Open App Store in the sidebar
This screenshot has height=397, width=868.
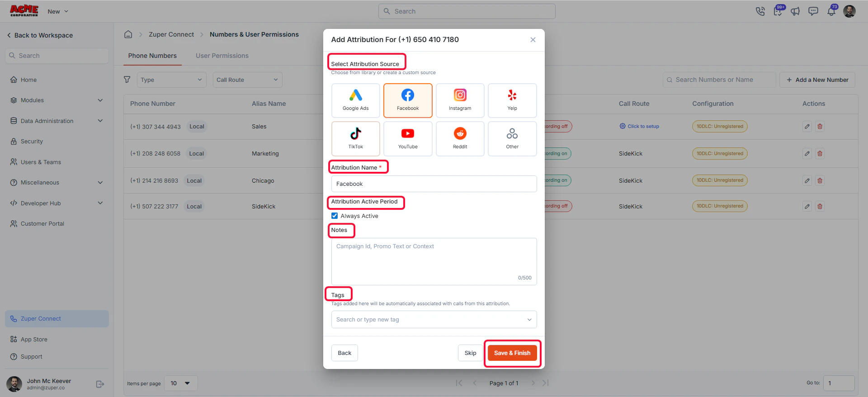click(x=57, y=340)
